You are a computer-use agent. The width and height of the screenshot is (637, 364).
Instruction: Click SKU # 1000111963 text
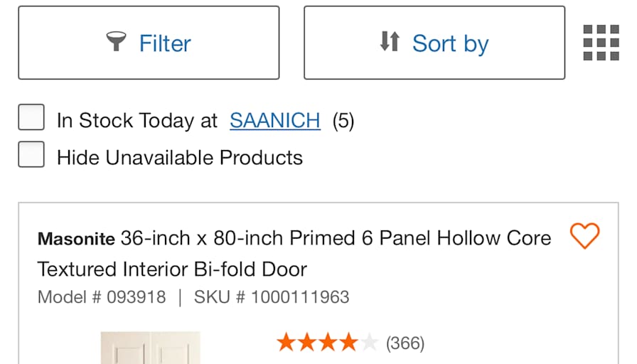click(272, 296)
